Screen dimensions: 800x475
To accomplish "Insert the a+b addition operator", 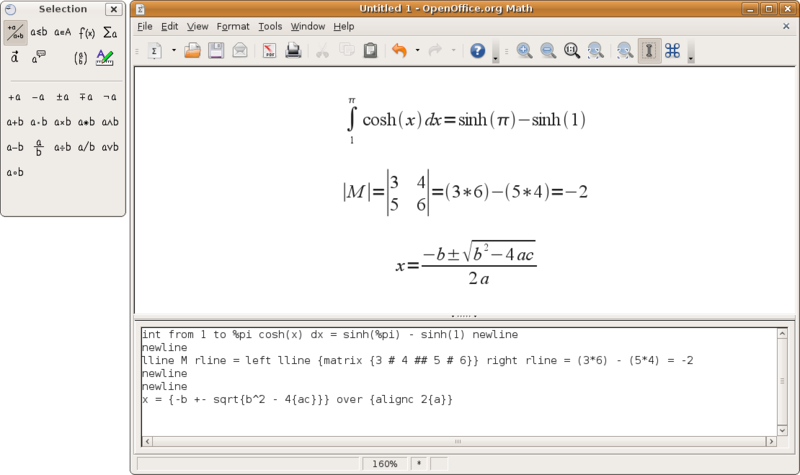I will (15, 122).
